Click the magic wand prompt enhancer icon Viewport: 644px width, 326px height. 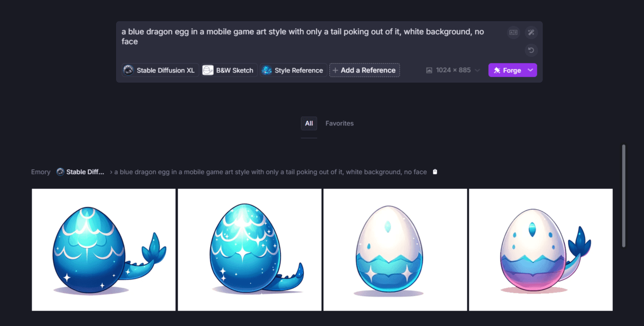pyautogui.click(x=531, y=33)
